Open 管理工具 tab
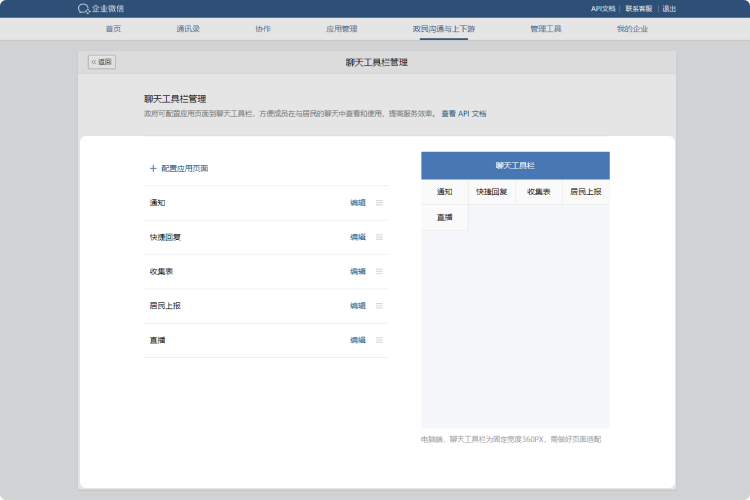Image resolution: width=750 pixels, height=500 pixels. (x=546, y=29)
